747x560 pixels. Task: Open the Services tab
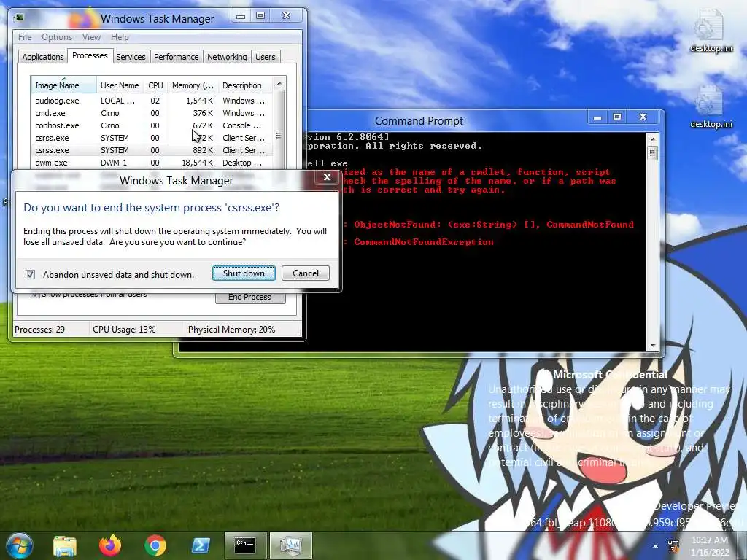(131, 57)
